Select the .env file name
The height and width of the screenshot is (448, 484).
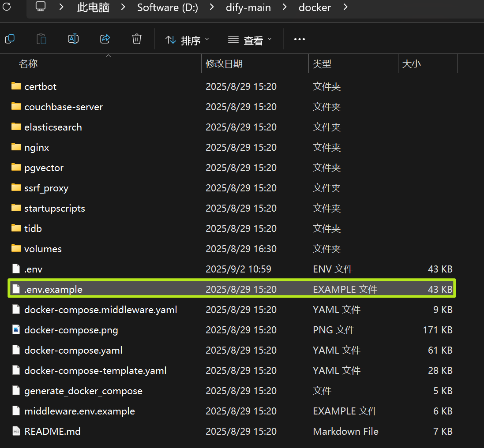click(34, 269)
